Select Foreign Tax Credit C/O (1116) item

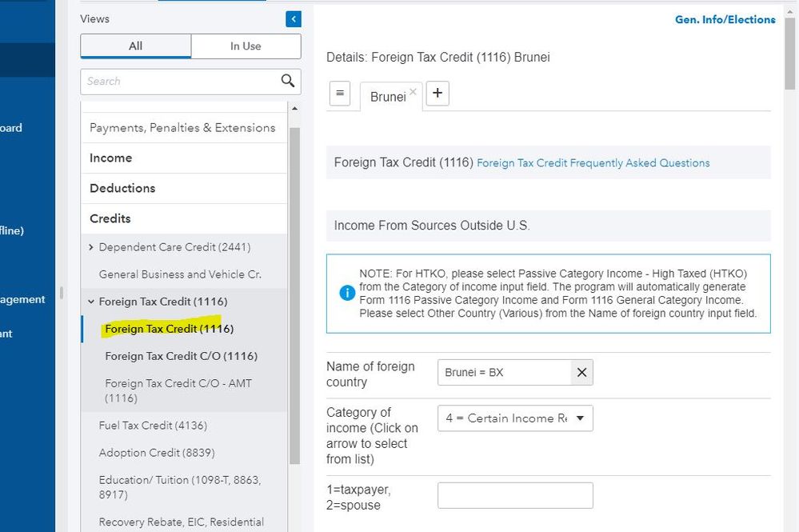181,356
